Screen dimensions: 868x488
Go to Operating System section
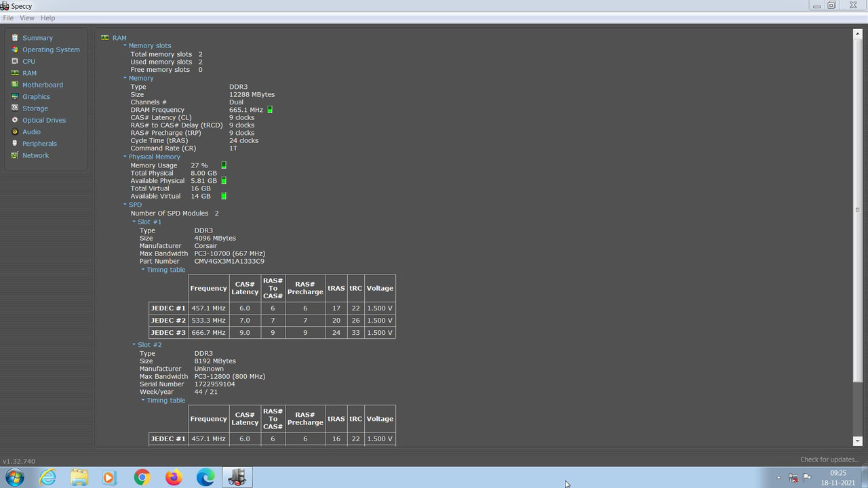pos(51,49)
